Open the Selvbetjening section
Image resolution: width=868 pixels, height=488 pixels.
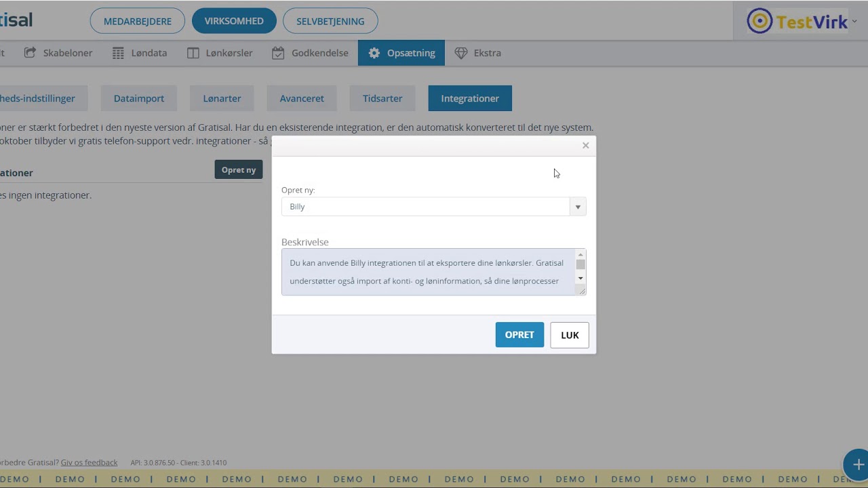point(330,21)
